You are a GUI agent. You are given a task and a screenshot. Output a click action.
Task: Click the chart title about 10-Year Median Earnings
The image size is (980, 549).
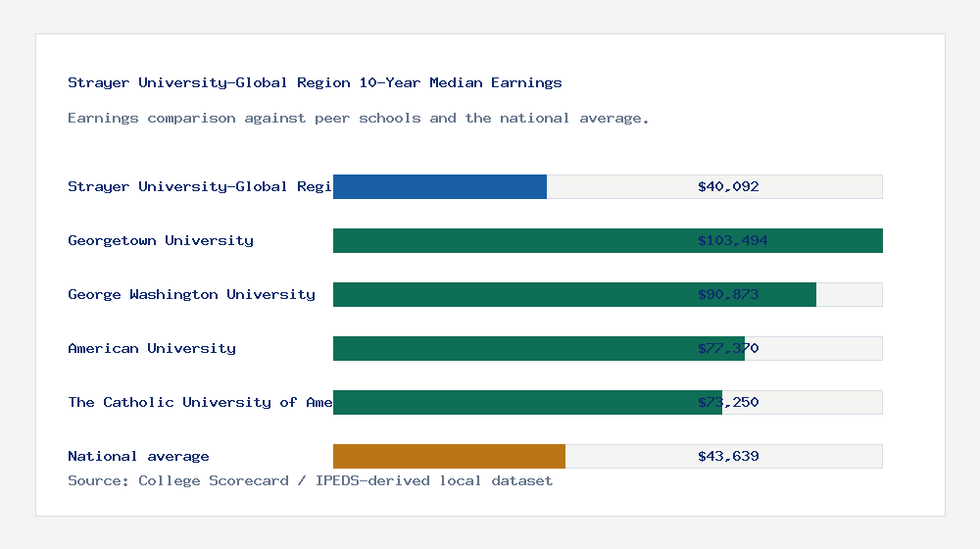coord(315,82)
